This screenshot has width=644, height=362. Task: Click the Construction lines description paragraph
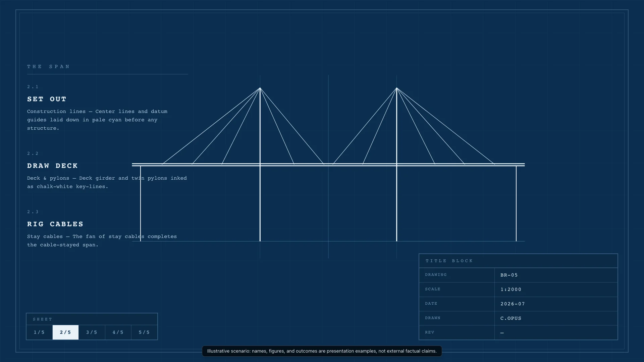97,120
